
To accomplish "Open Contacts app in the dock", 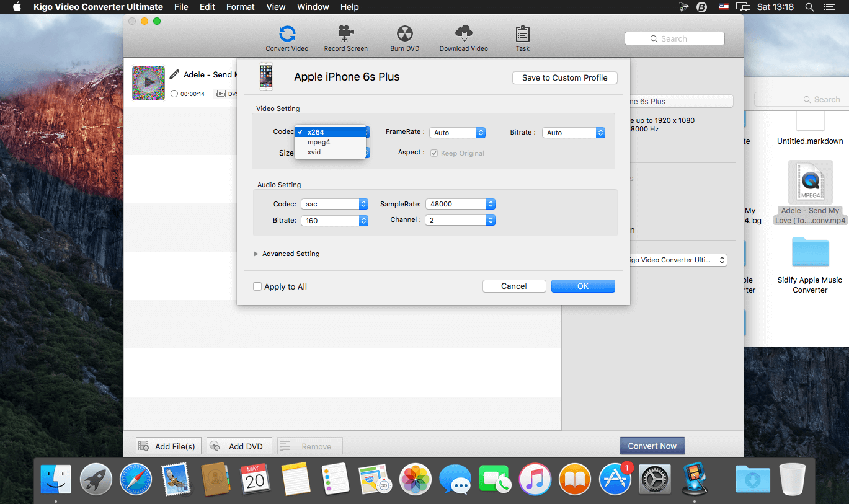I will pyautogui.click(x=216, y=479).
